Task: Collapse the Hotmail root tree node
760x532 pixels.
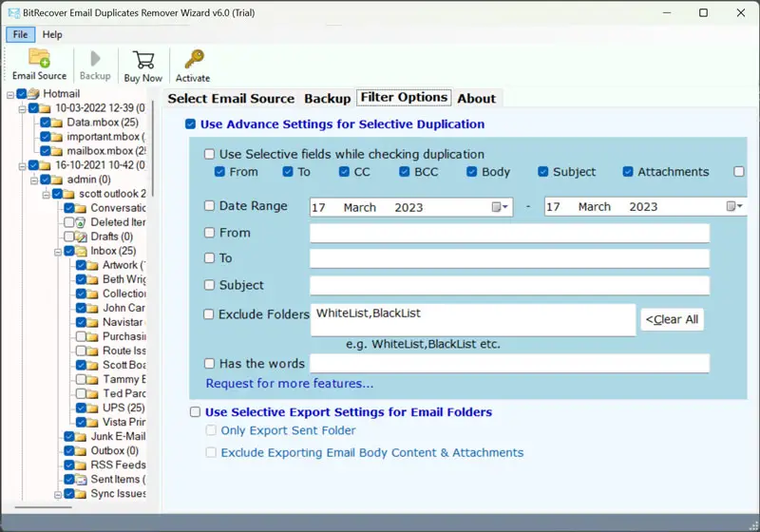Action: [x=9, y=94]
